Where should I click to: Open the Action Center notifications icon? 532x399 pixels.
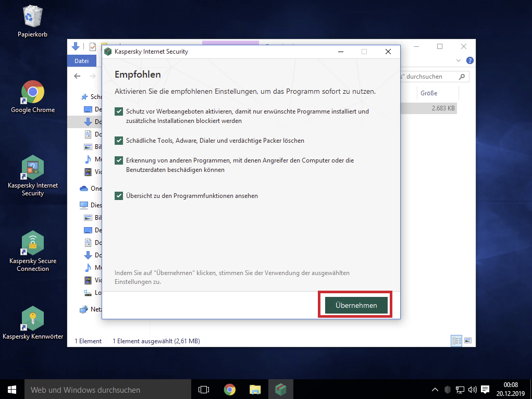[485, 390]
